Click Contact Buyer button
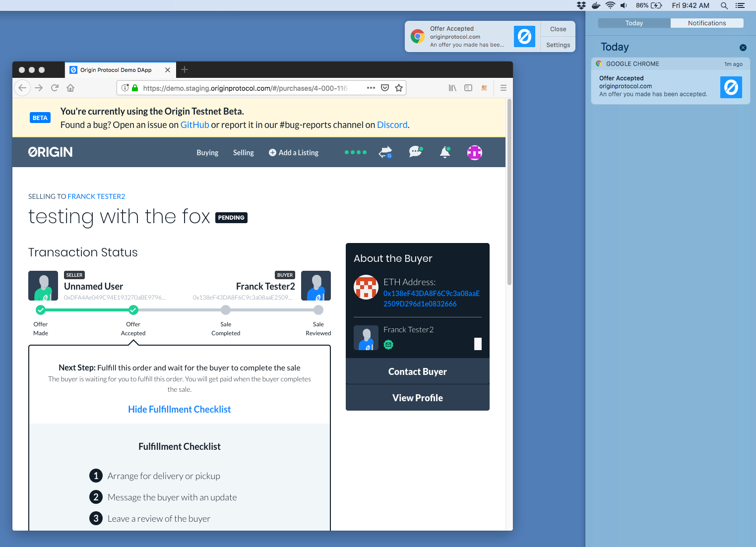Image resolution: width=756 pixels, height=547 pixels. [418, 371]
